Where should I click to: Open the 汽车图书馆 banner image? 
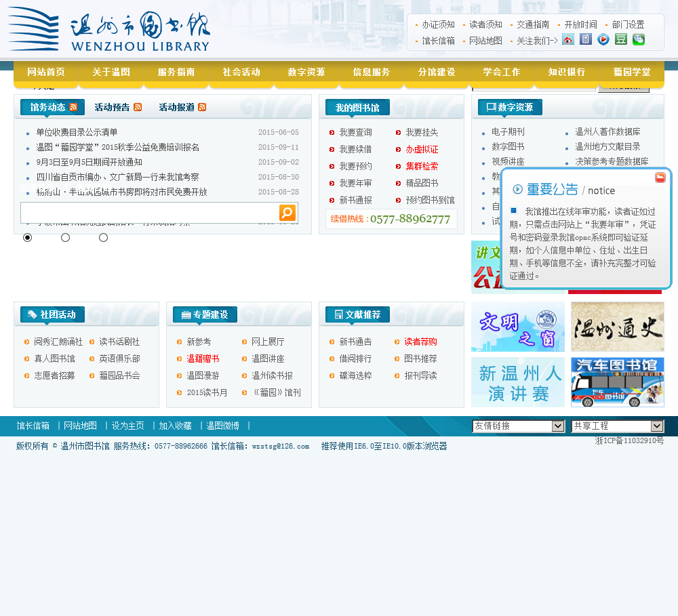coord(618,382)
